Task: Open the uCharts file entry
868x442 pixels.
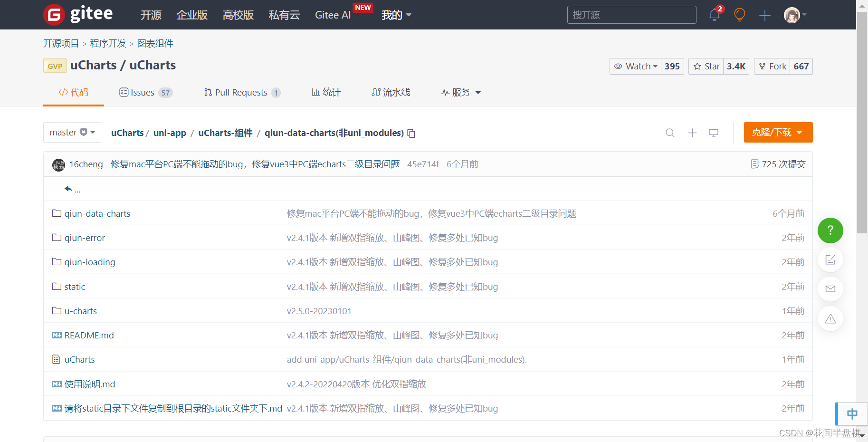Action: (x=79, y=359)
